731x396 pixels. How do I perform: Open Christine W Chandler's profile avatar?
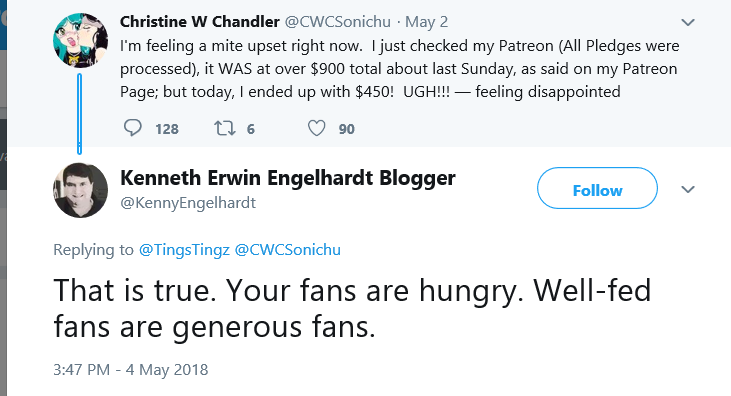tap(80, 40)
